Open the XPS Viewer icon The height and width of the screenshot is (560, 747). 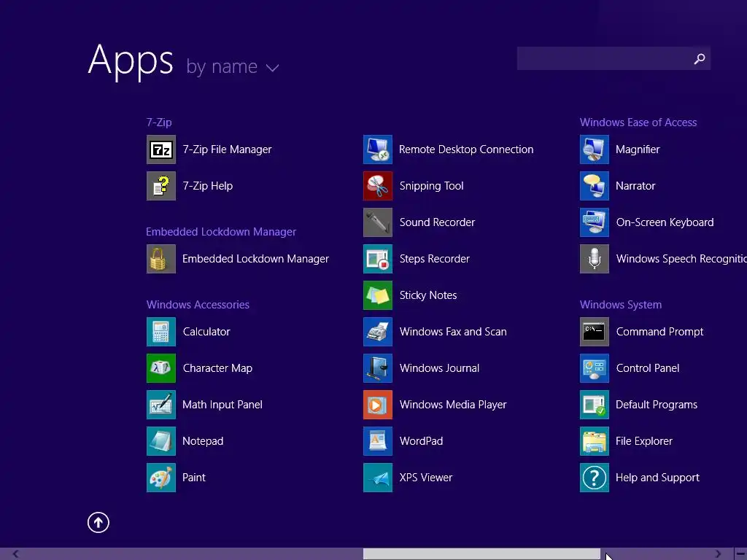(x=378, y=477)
